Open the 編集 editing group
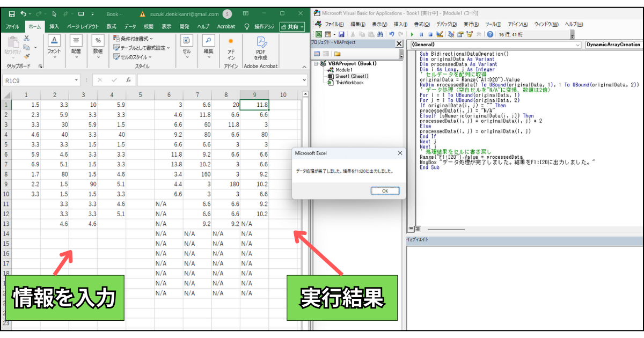 [x=208, y=47]
